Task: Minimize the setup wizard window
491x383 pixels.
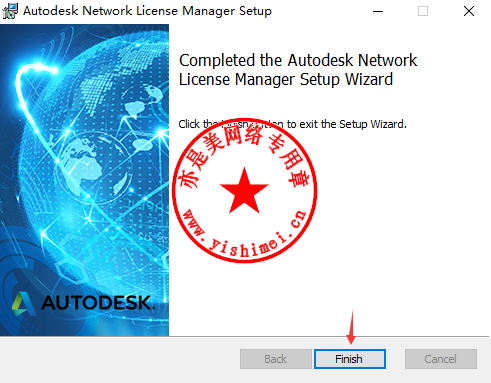Action: point(378,11)
